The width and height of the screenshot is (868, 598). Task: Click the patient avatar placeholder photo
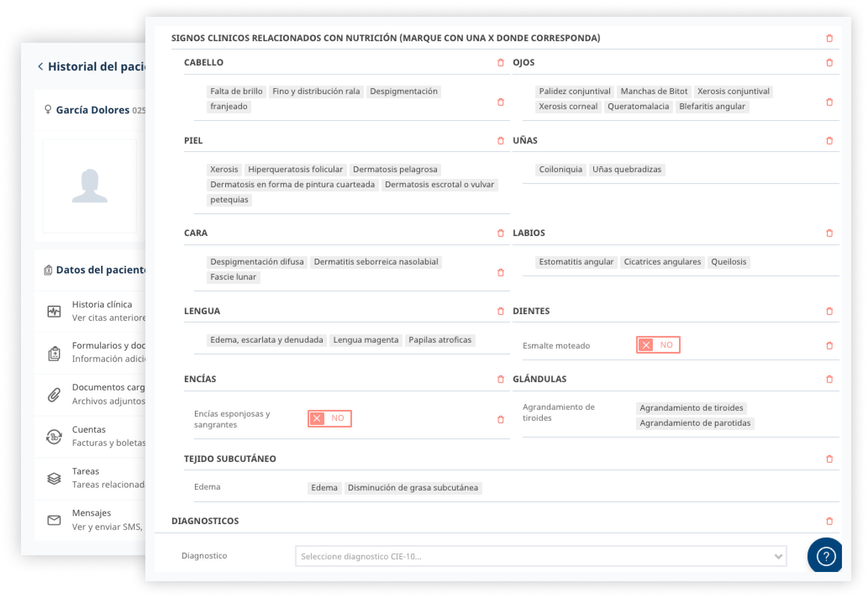coord(89,186)
